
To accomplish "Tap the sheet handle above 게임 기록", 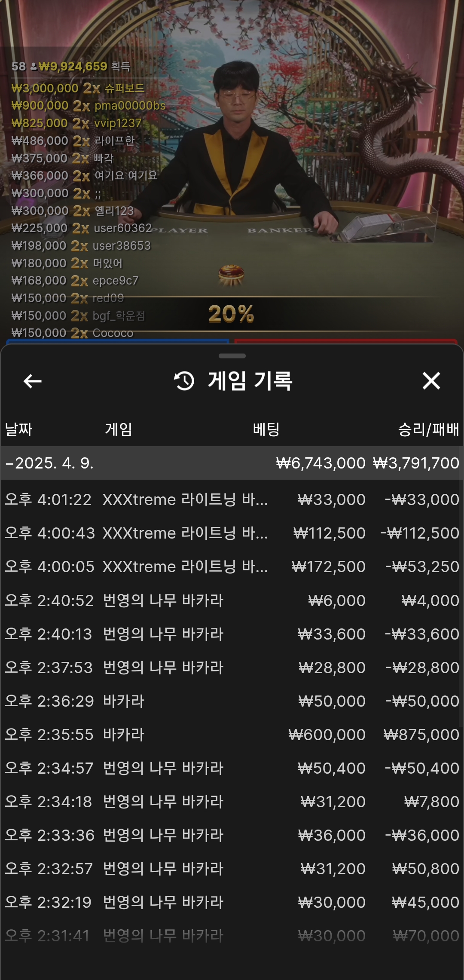I will tap(232, 356).
